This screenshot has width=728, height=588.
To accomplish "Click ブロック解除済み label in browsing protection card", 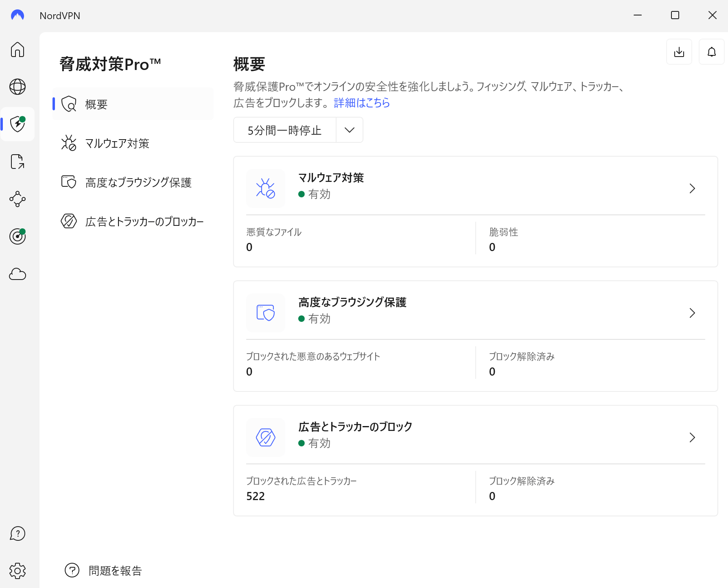I will (522, 356).
